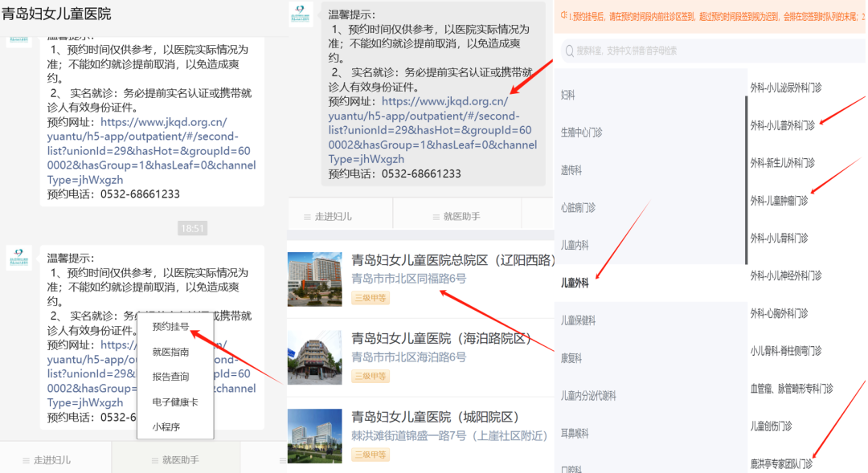
Task: Choose 青岛妇女儿童医院 (城阳院区)
Action: [435, 417]
